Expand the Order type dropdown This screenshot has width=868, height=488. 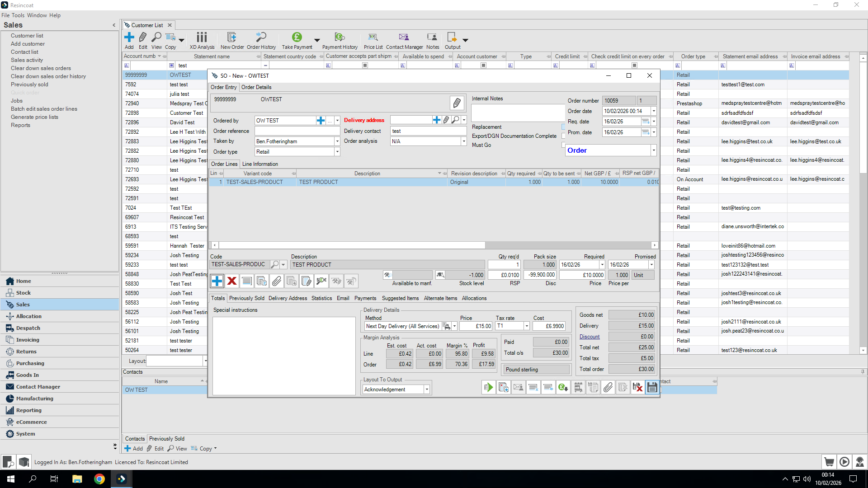pyautogui.click(x=337, y=152)
